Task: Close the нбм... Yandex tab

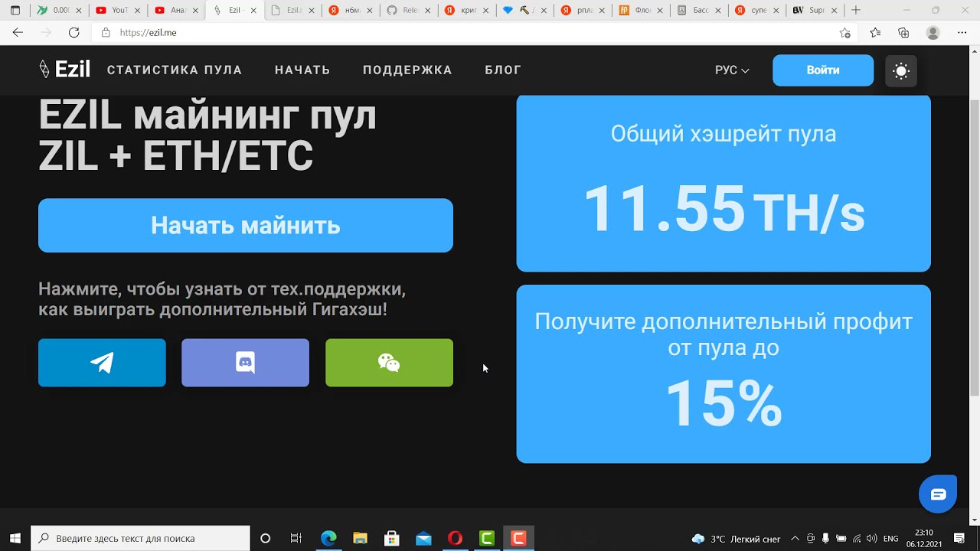Action: pos(370,11)
